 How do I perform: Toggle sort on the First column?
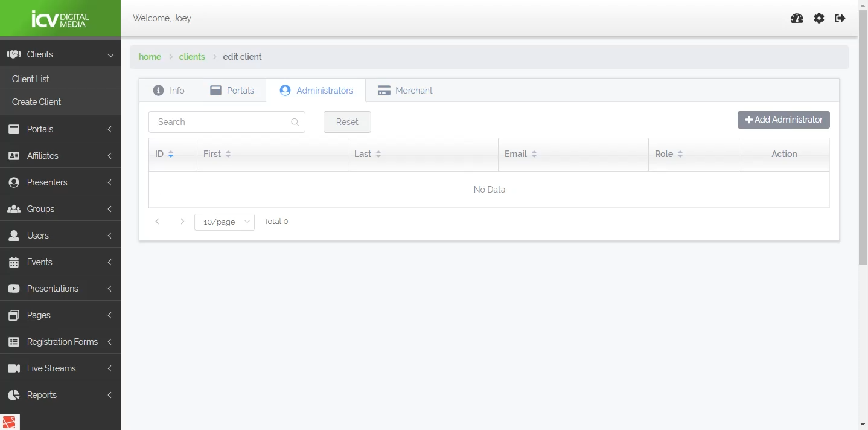tap(228, 154)
